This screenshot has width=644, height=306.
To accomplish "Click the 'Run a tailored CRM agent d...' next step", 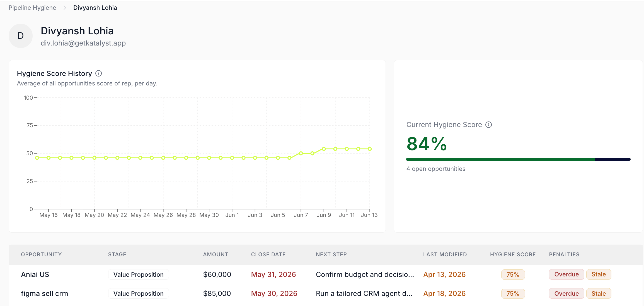I will click(x=364, y=294).
